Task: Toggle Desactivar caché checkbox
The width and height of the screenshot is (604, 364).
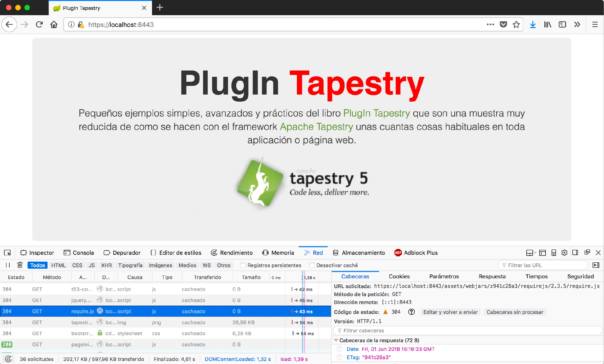Action: click(312, 265)
